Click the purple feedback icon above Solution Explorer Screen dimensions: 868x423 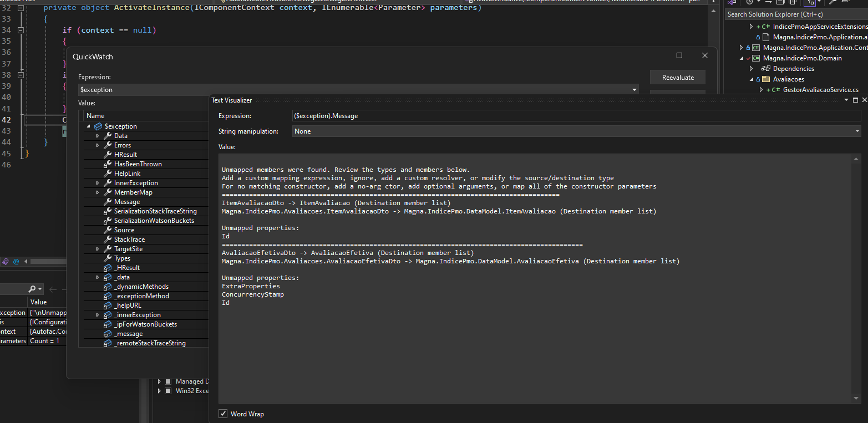pos(730,3)
